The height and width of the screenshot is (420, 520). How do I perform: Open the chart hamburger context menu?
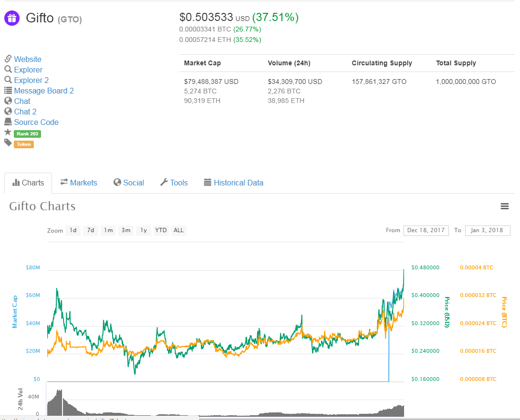coord(504,206)
